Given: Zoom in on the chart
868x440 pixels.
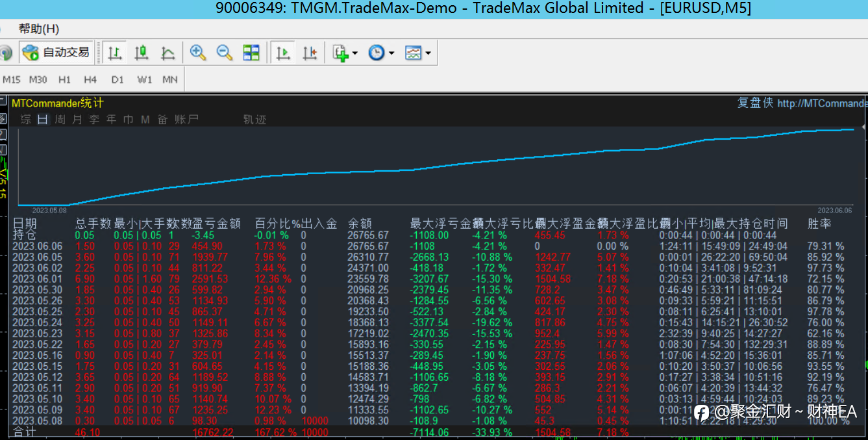Looking at the screenshot, I should point(198,53).
